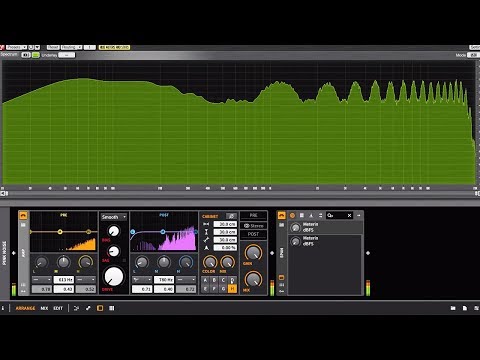480x360 pixels.
Task: Open the file browser icon at bottom right
Action: point(453,308)
